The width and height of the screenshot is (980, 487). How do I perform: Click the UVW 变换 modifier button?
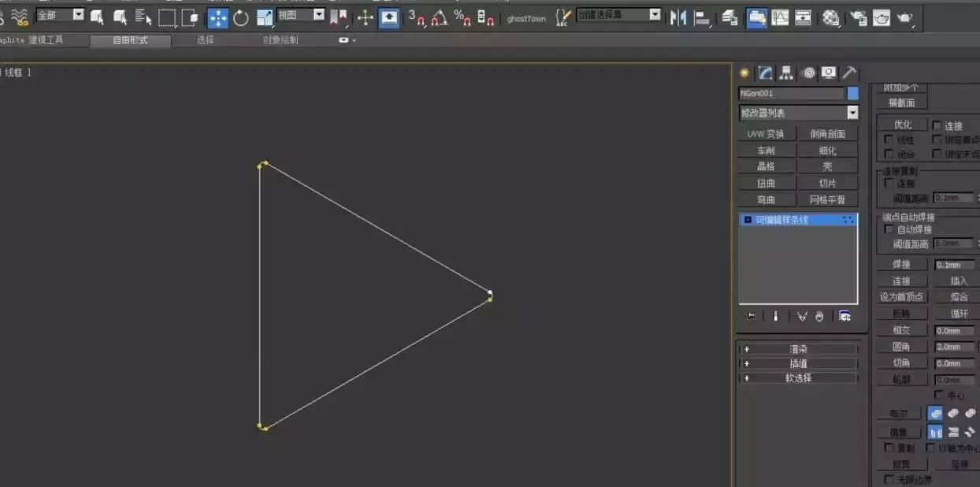coord(766,134)
